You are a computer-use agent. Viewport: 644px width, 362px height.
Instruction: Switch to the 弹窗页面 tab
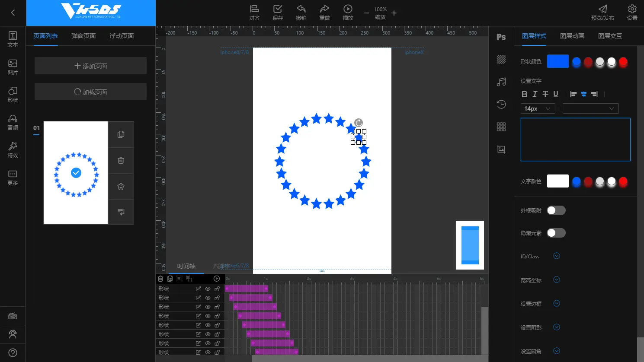pyautogui.click(x=83, y=36)
